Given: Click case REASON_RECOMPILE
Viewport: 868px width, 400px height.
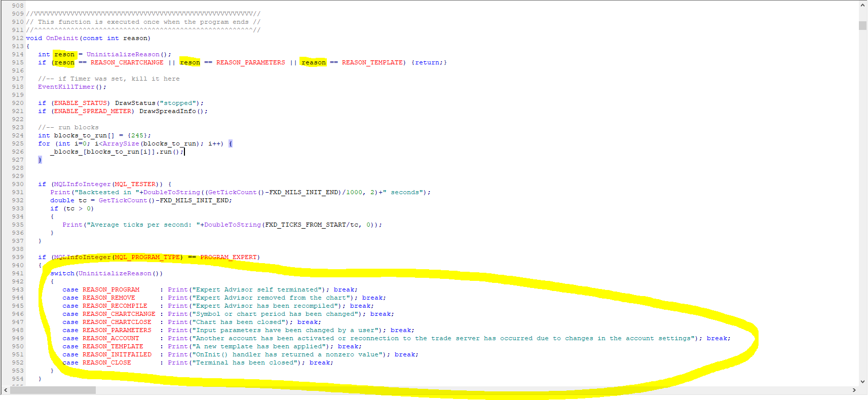Looking at the screenshot, I should point(105,306).
